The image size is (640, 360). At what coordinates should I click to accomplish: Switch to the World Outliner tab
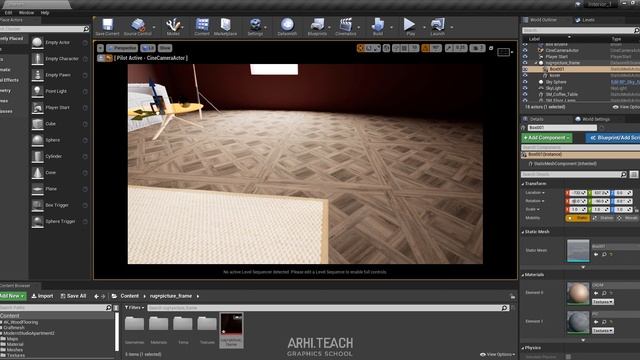coord(542,20)
